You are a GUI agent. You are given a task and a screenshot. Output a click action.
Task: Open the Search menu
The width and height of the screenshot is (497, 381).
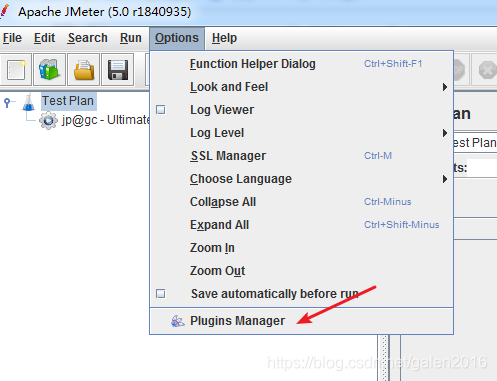coord(88,38)
